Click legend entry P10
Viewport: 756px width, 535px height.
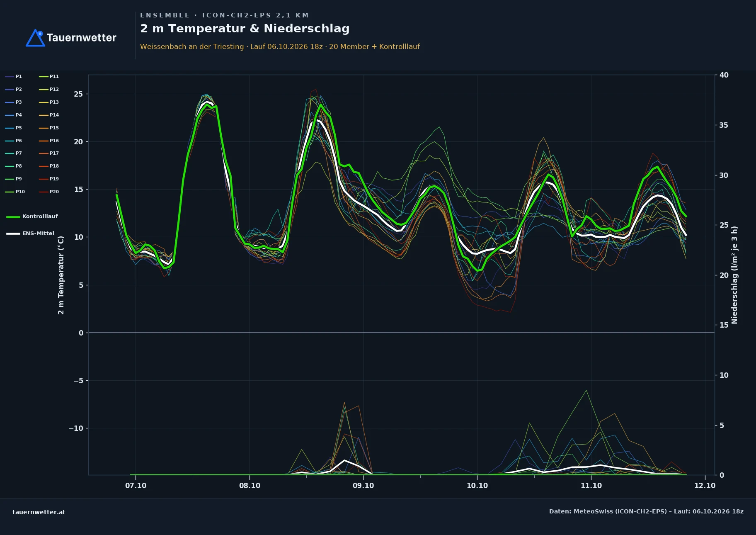click(x=15, y=192)
